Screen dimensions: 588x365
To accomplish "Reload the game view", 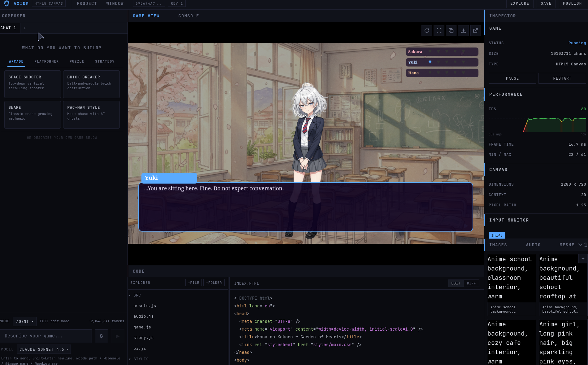I will [427, 31].
